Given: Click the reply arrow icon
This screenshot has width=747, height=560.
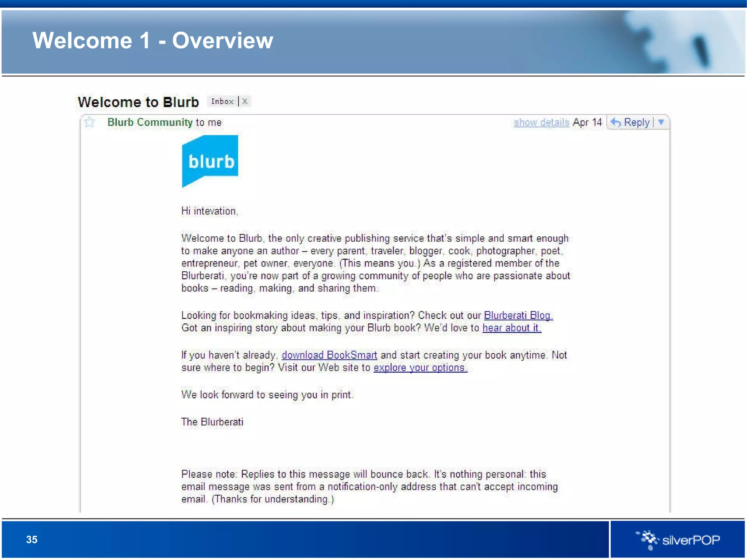Looking at the screenshot, I should tap(616, 122).
